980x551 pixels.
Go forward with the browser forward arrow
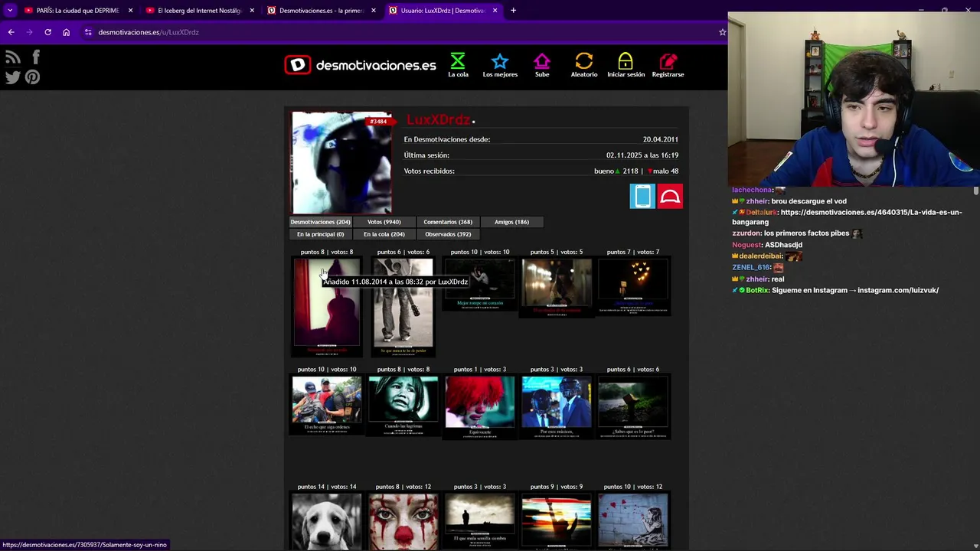point(29,32)
